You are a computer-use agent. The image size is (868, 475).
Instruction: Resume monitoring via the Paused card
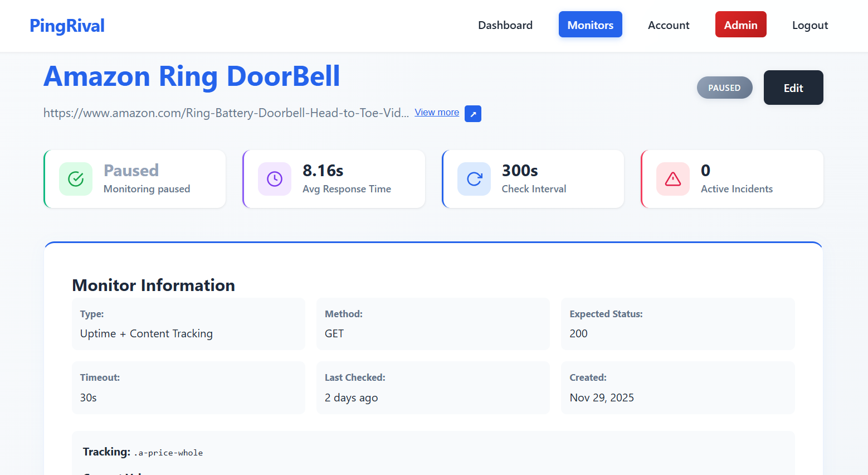pos(134,179)
